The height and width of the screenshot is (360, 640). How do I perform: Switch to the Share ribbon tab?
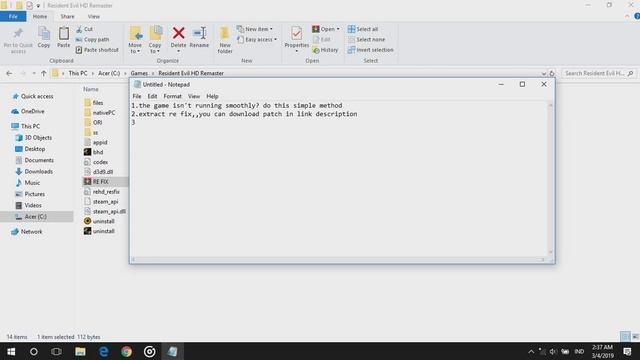(67, 16)
